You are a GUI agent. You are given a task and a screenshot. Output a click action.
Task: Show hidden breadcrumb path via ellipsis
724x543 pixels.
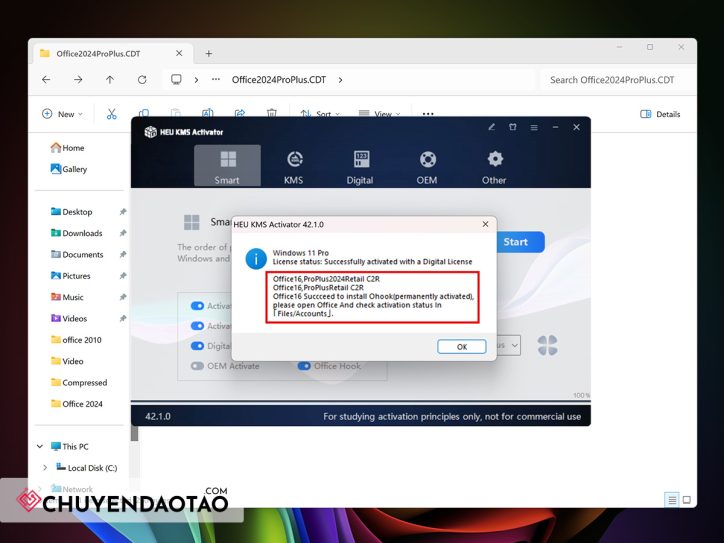tap(216, 79)
